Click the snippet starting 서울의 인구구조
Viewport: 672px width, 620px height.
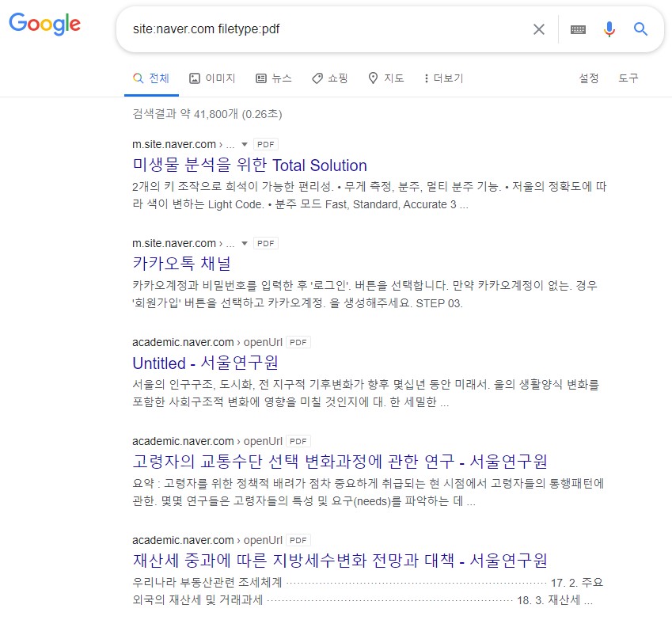[x=366, y=394]
